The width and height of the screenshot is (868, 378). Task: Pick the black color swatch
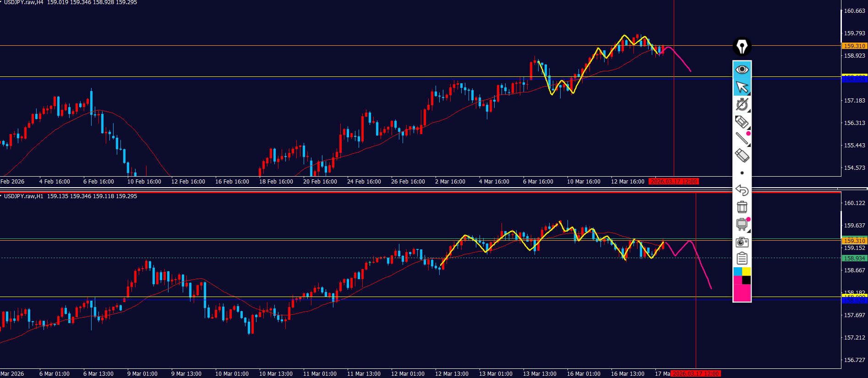point(747,280)
